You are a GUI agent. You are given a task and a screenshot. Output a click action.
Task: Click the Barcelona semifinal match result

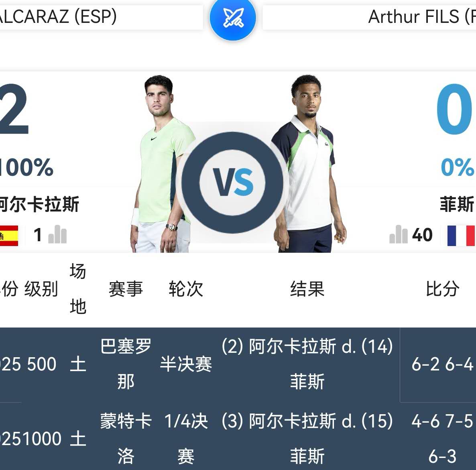tap(307, 364)
